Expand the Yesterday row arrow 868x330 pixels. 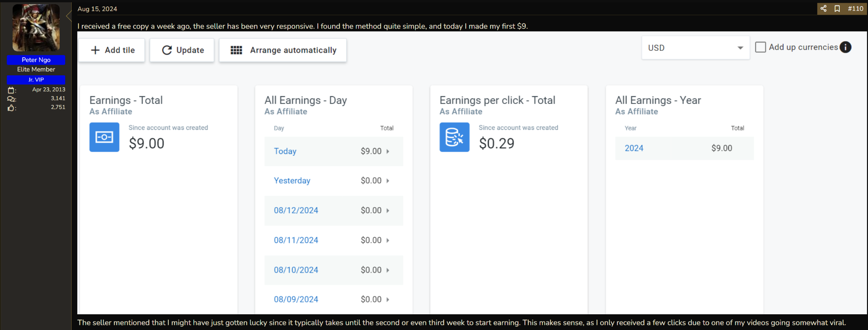388,181
